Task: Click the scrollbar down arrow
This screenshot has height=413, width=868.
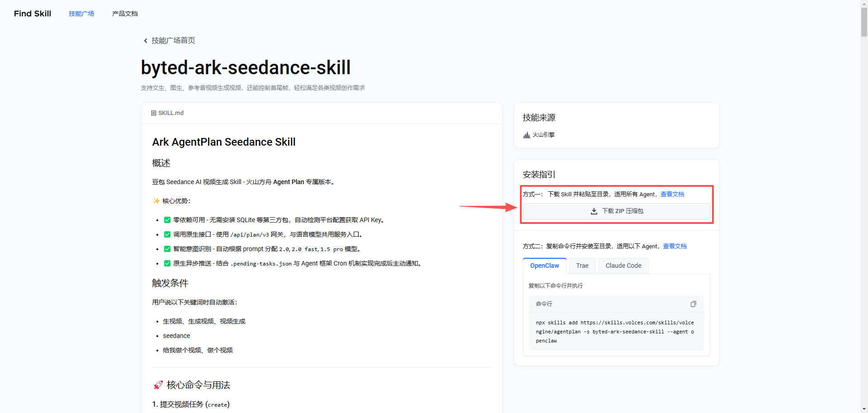Action: point(864,409)
